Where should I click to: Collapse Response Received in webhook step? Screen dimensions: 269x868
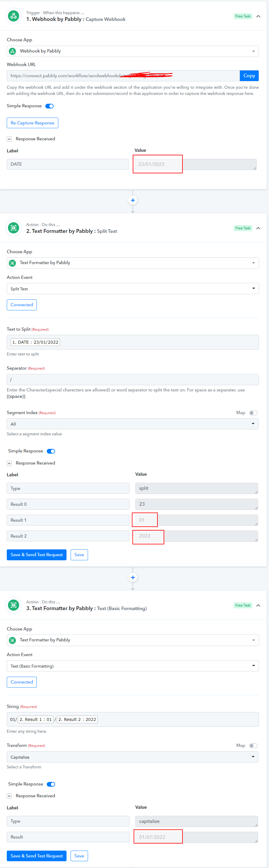[9, 139]
